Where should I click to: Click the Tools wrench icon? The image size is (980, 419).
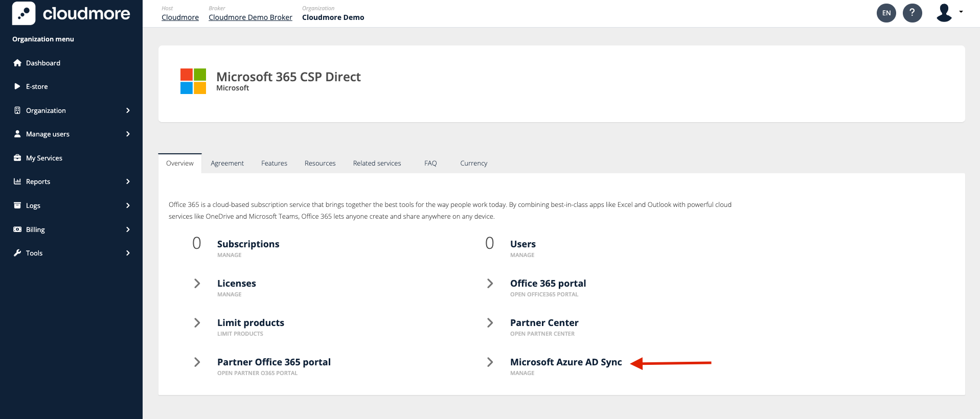17,253
